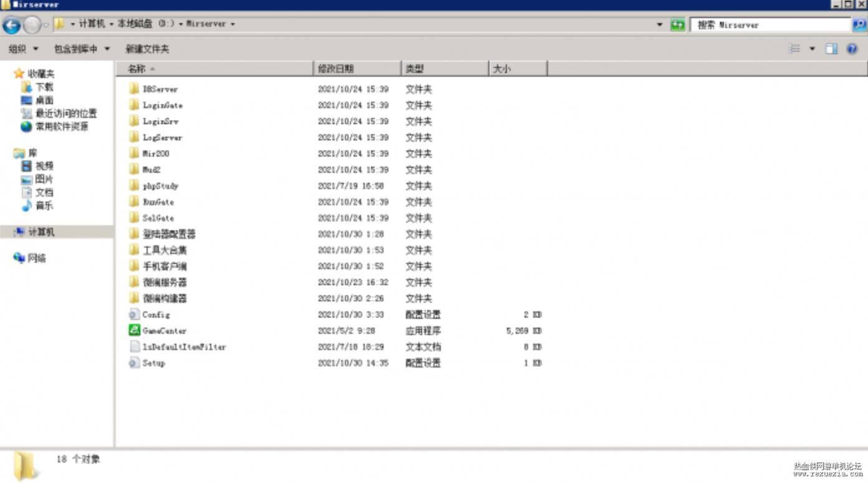
Task: Change view with the view icon
Action: 794,49
